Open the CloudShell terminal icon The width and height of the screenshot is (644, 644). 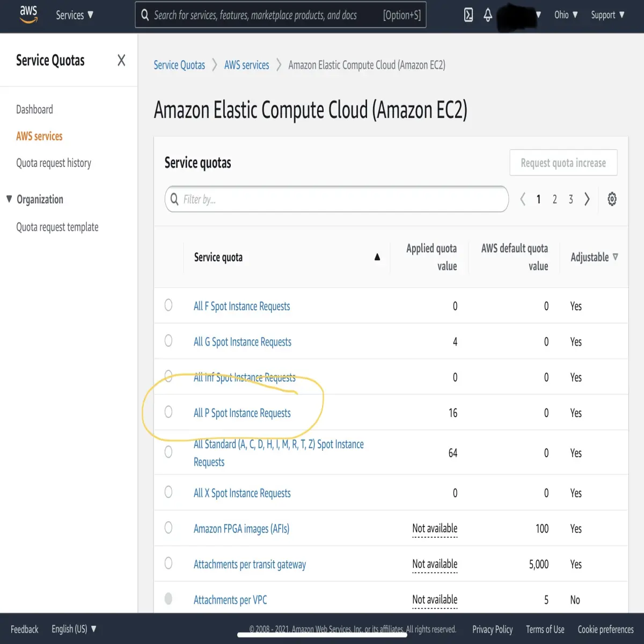coord(469,15)
